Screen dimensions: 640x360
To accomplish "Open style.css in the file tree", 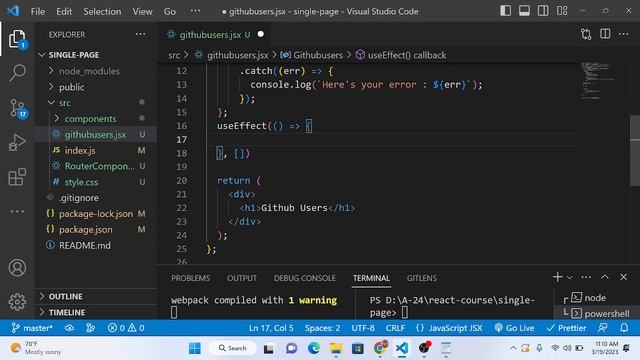I will click(x=96, y=182).
